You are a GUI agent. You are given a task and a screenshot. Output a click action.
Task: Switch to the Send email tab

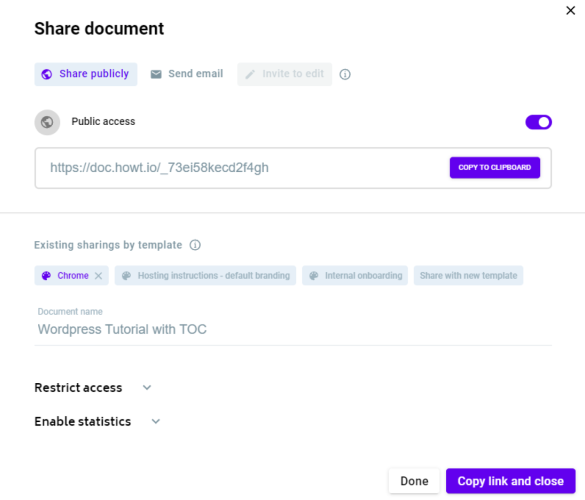click(x=187, y=74)
